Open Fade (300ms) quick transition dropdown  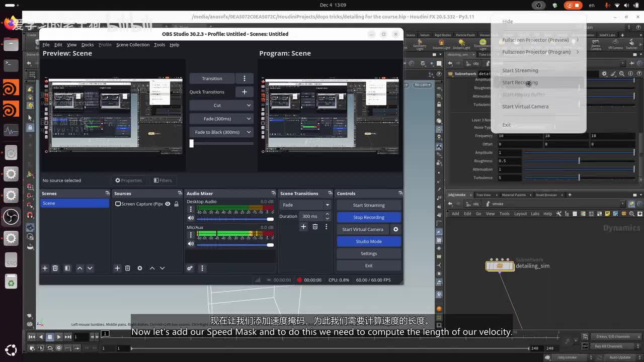[221, 119]
